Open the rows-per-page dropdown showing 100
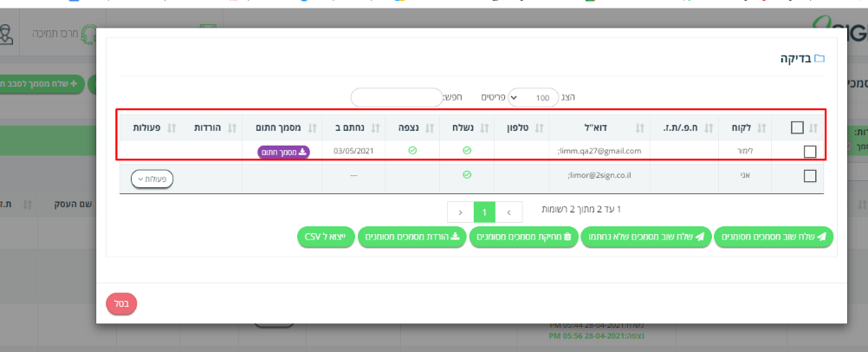The image size is (868, 352). tap(534, 97)
